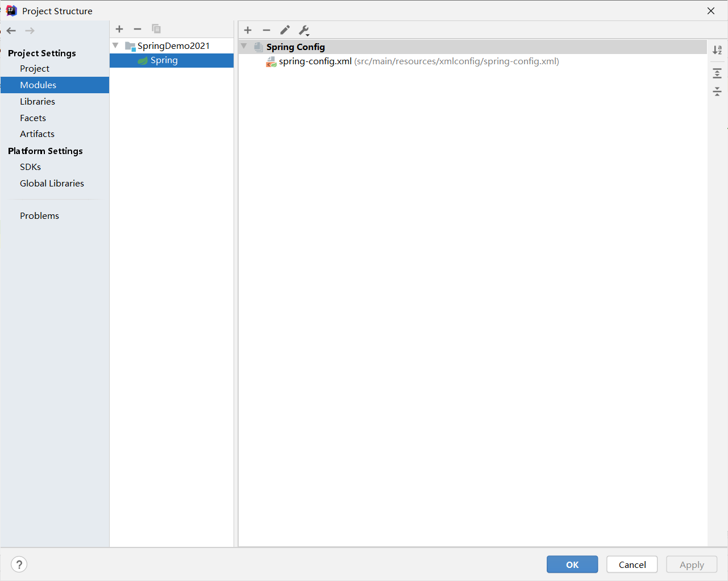Viewport: 728px width, 581px height.
Task: Open the Facets settings page
Action: (33, 118)
